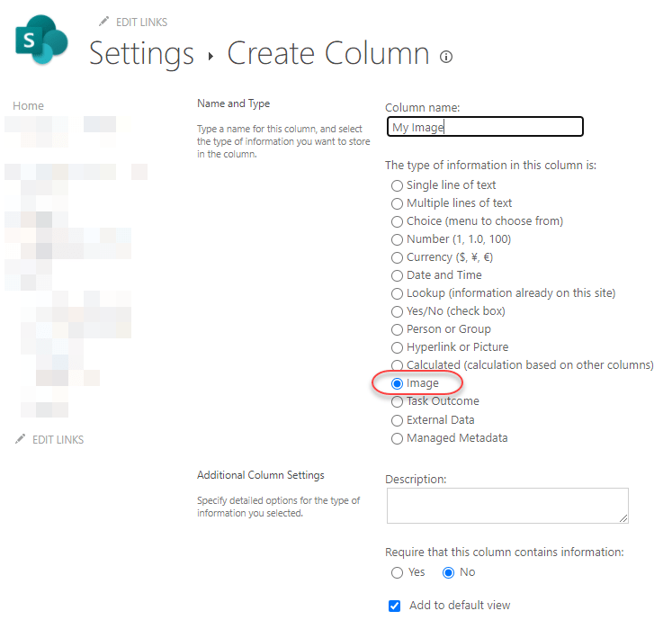
Task: Click the sidebar EDIT LINKS pencil icon
Action: pyautogui.click(x=21, y=439)
